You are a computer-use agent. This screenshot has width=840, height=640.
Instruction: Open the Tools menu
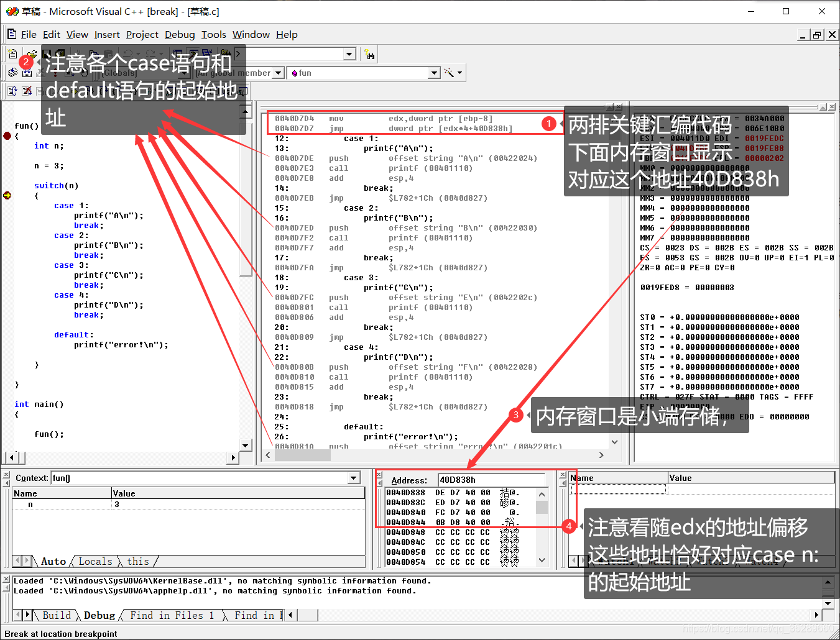point(214,34)
